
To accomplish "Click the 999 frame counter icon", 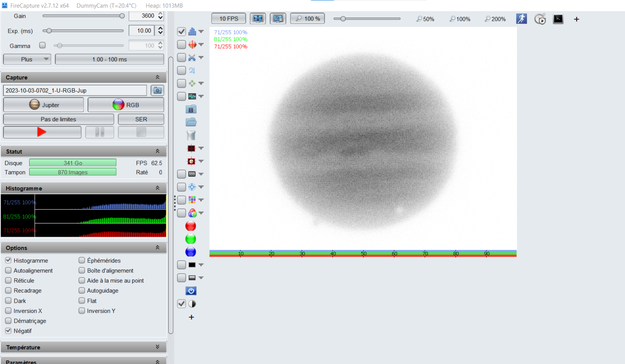I will [191, 174].
